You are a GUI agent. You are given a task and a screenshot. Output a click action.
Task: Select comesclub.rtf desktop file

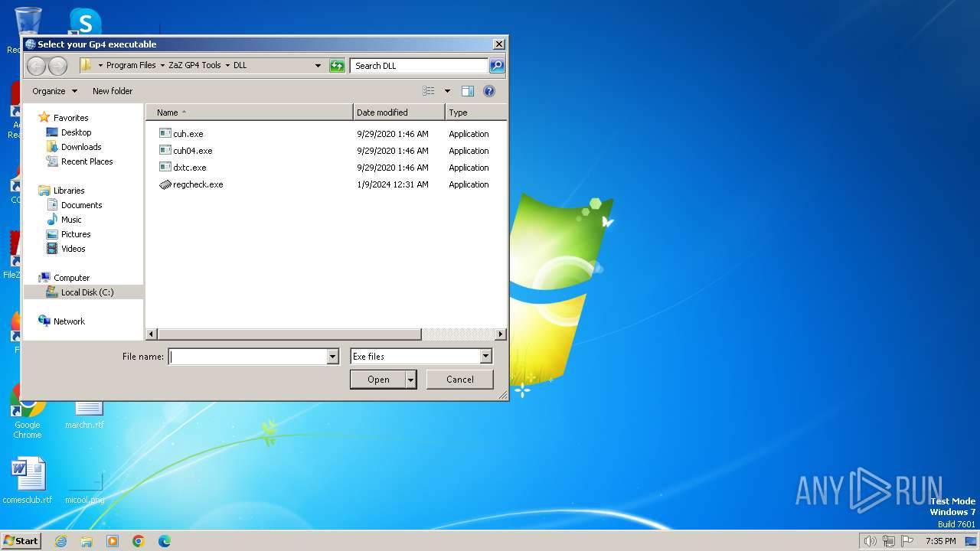pyautogui.click(x=28, y=481)
